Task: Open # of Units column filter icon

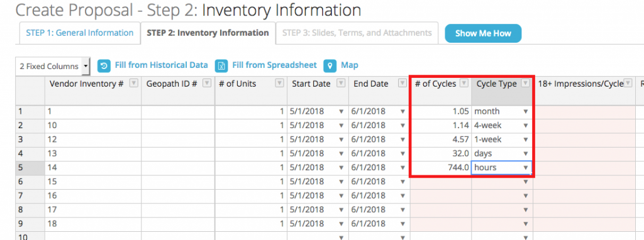Action: 279,84
